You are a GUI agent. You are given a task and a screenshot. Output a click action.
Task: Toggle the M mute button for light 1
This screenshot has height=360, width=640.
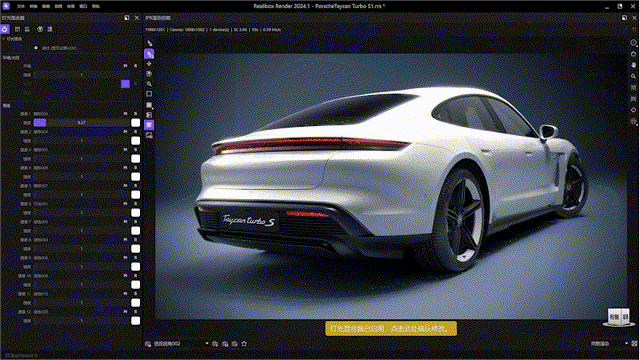click(125, 114)
